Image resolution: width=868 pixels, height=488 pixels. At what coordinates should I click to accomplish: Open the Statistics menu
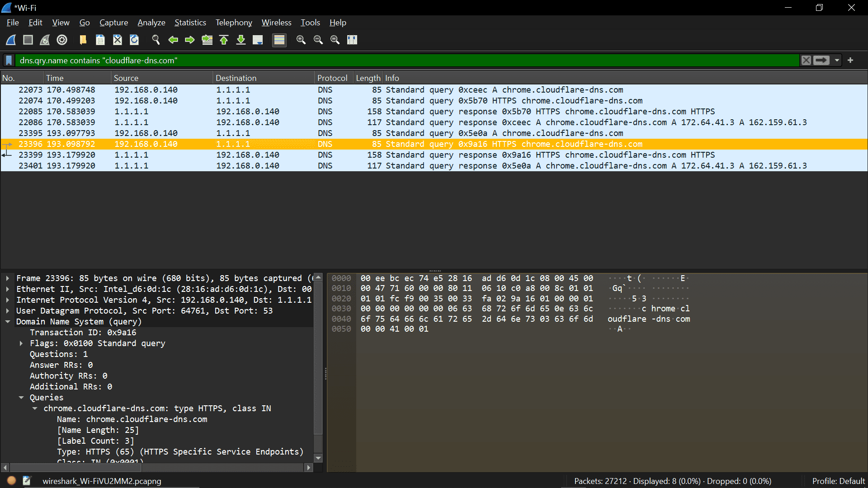click(x=190, y=22)
